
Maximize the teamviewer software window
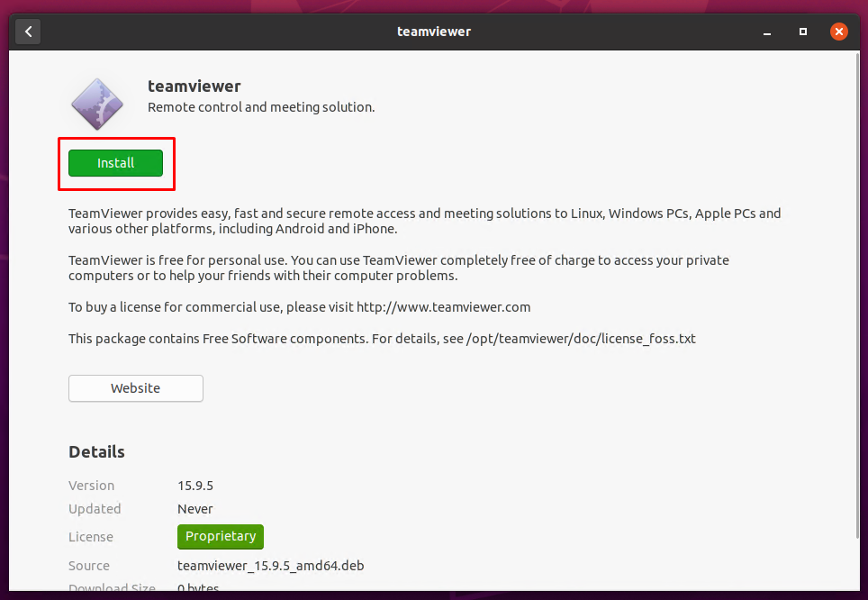(x=802, y=32)
